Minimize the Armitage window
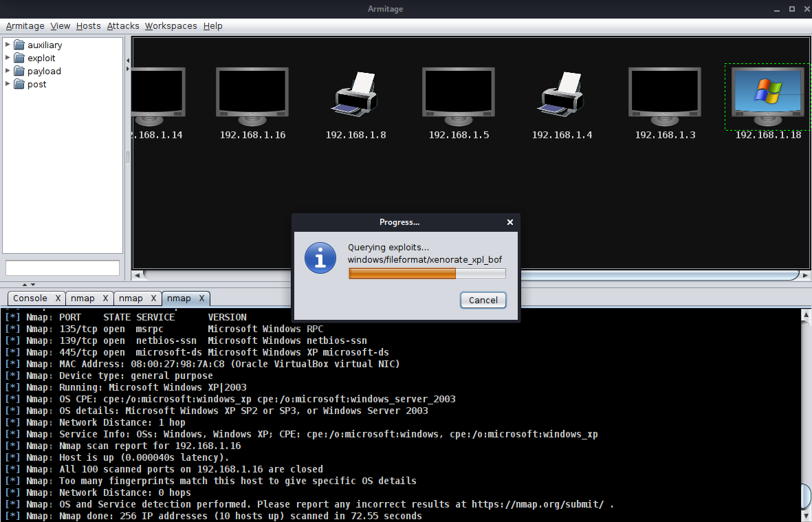812x522 pixels. (x=777, y=9)
